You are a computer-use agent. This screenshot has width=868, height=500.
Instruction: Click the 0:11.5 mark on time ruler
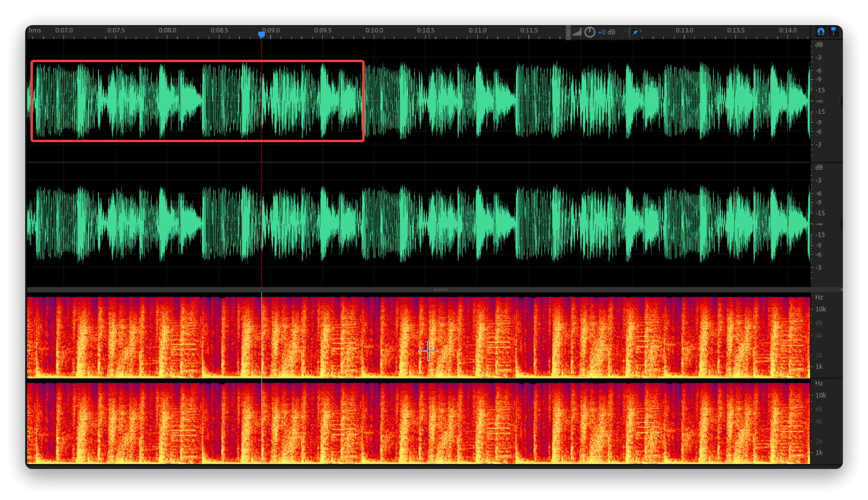pos(529,30)
